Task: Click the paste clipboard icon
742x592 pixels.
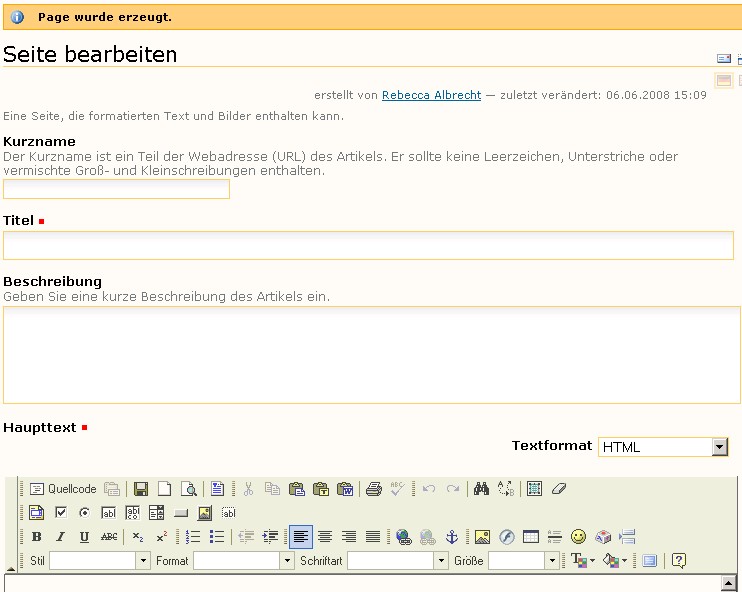Action: tap(297, 489)
